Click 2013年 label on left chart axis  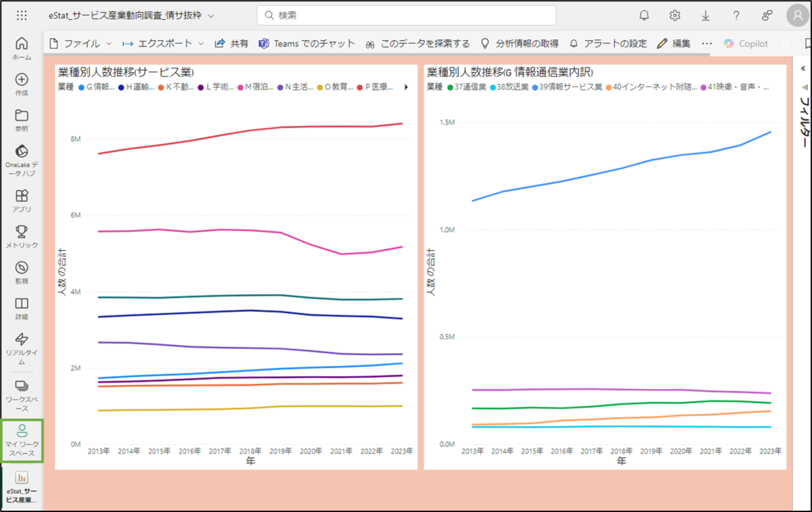point(99,450)
